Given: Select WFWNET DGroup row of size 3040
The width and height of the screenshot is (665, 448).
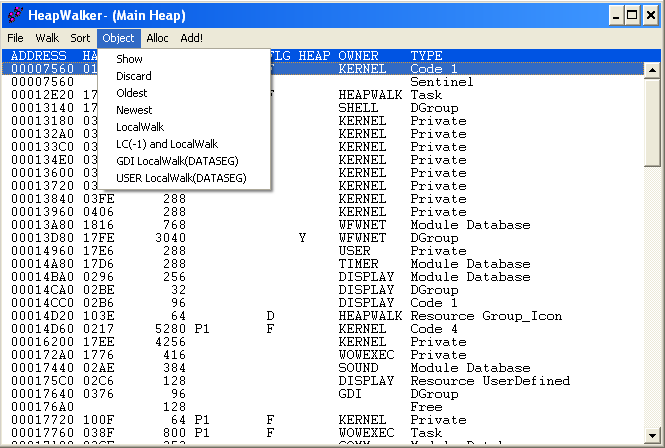Looking at the screenshot, I should click(x=323, y=238).
